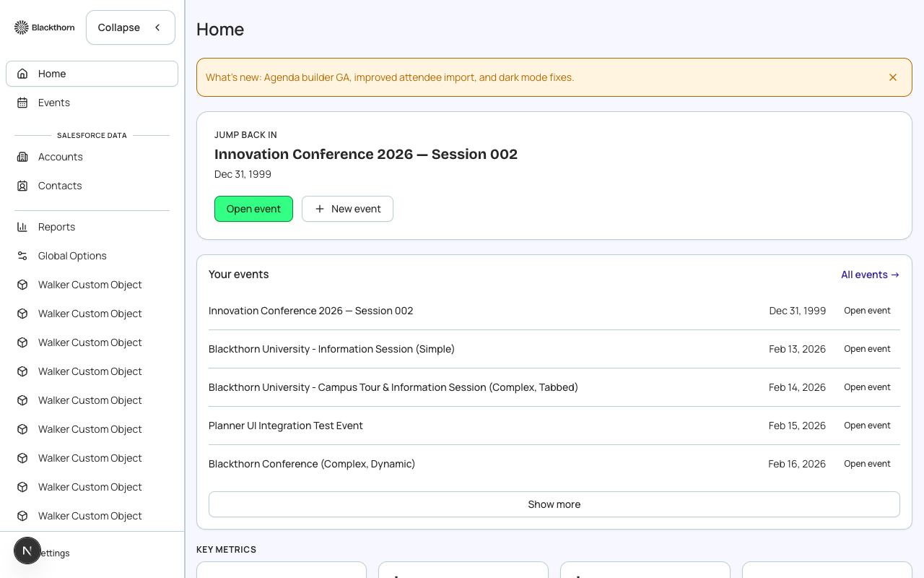Go to the Settings item in sidebar
924x578 pixels.
click(92, 553)
